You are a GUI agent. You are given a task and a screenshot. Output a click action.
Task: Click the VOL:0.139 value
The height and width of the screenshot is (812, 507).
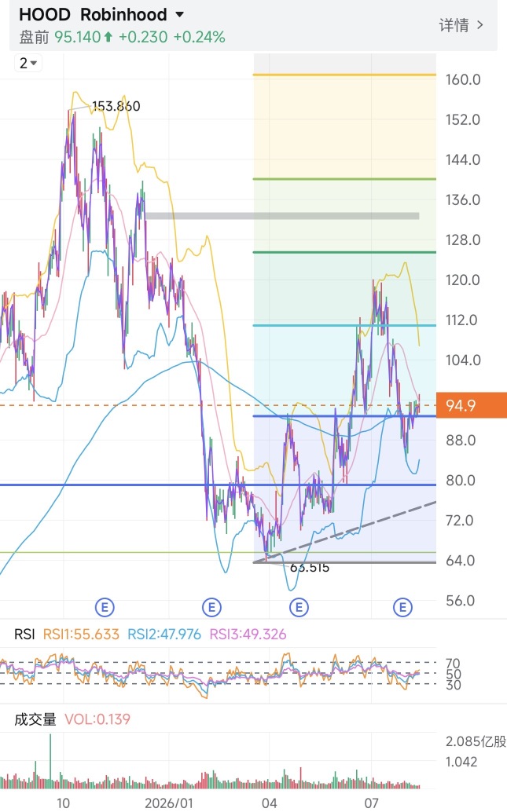[97, 719]
